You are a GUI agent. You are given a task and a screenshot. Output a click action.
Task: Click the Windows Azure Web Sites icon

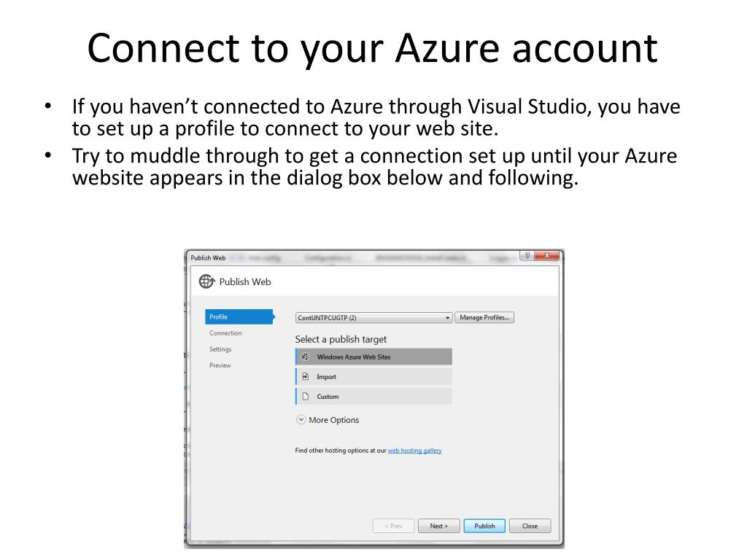click(306, 357)
